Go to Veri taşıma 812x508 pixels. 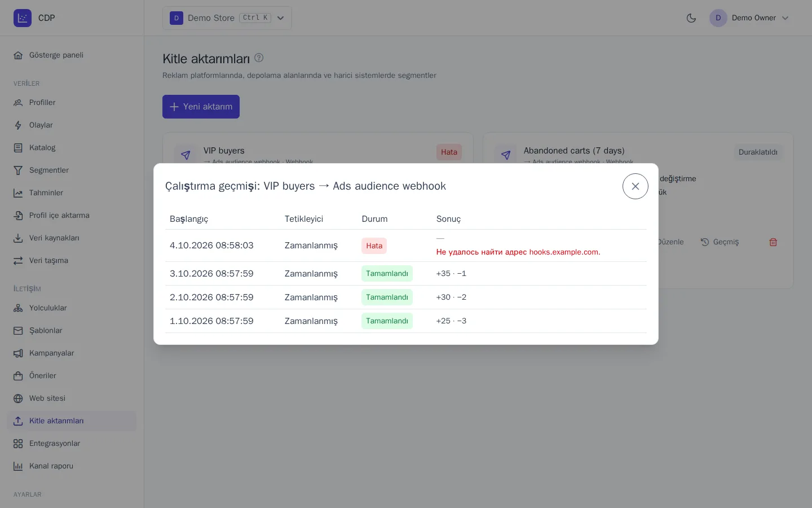[72, 261]
